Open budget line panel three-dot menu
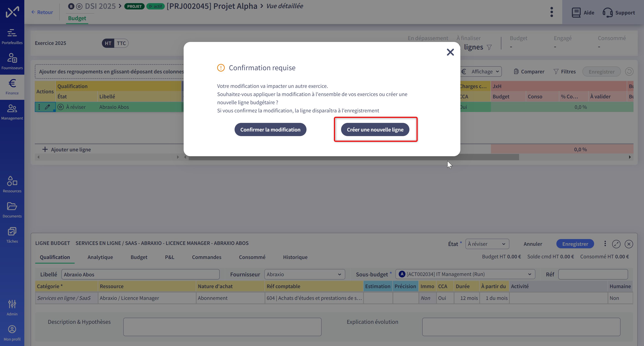 tap(605, 243)
